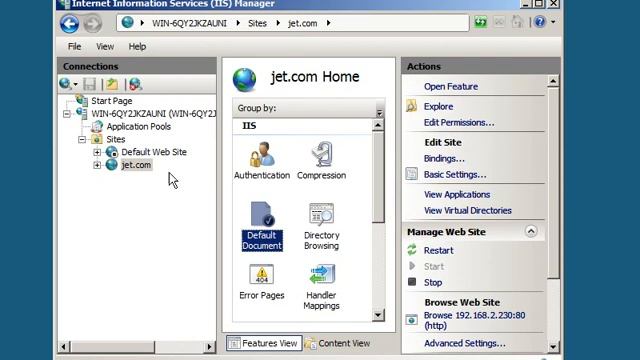Switch to the Content View tab
Image resolution: width=640 pixels, height=360 pixels.
pos(338,343)
